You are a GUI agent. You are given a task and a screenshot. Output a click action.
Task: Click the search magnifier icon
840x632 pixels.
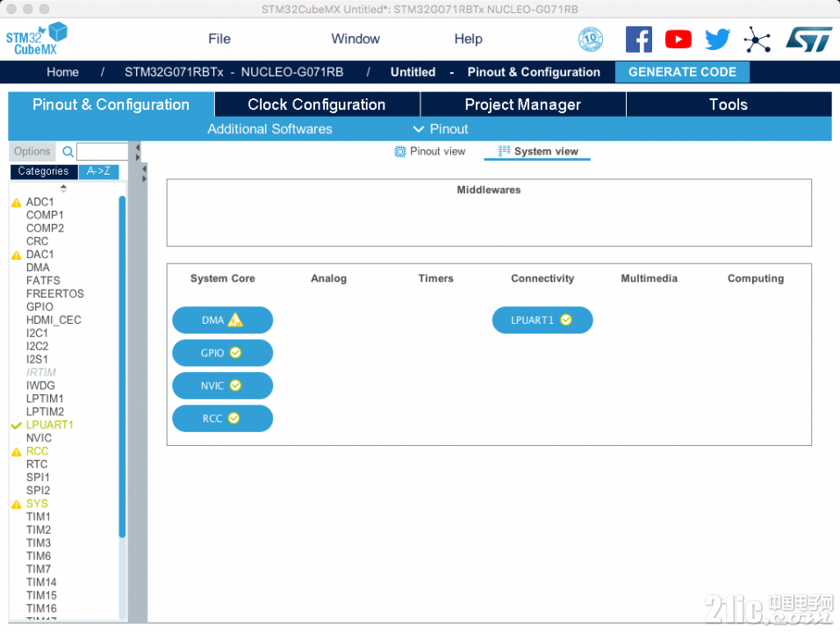(x=68, y=152)
